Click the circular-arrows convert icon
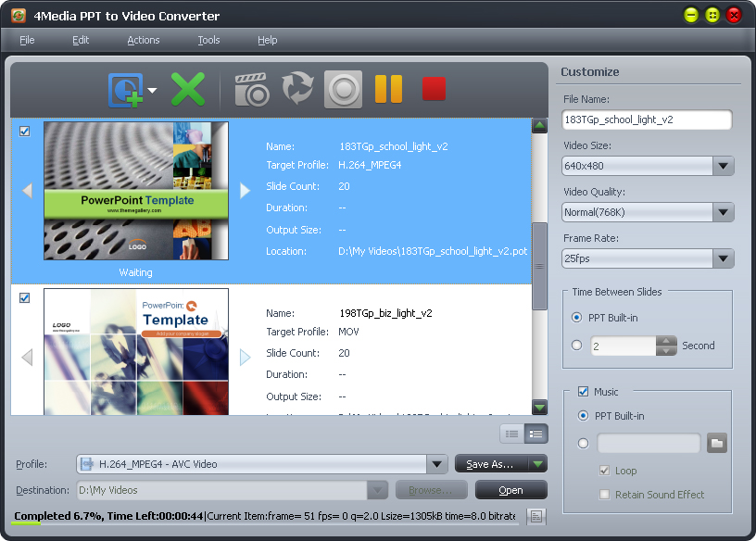756x541 pixels. pos(297,88)
